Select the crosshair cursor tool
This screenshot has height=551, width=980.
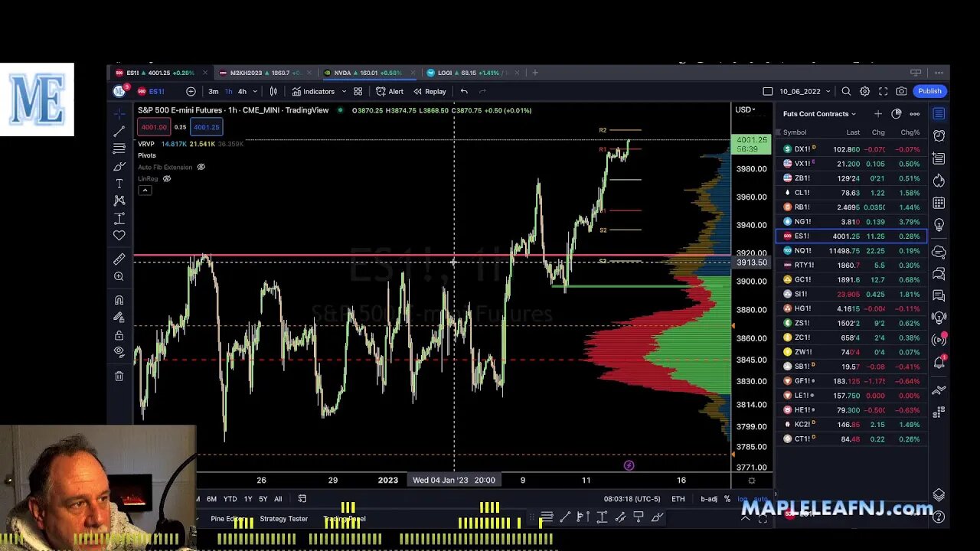click(119, 114)
